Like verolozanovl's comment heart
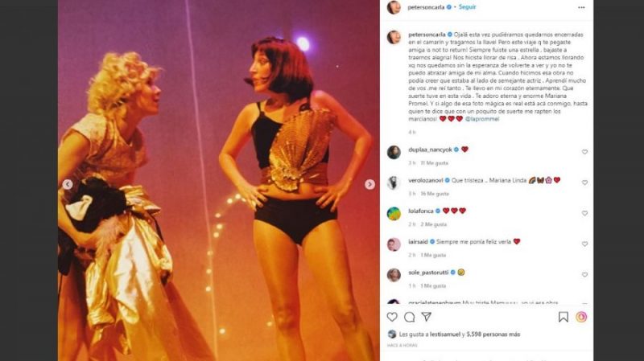Screen dimensions: 644x361 pyautogui.click(x=584, y=183)
